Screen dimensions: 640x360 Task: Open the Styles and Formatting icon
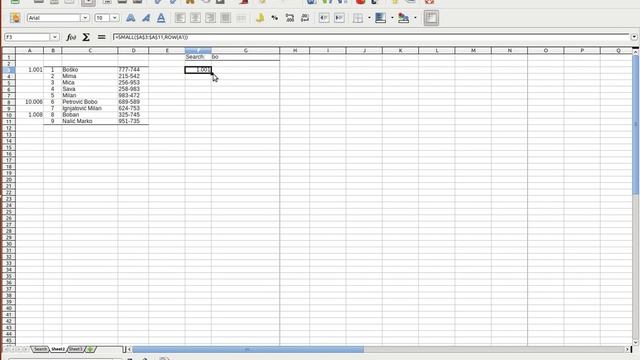click(15, 18)
